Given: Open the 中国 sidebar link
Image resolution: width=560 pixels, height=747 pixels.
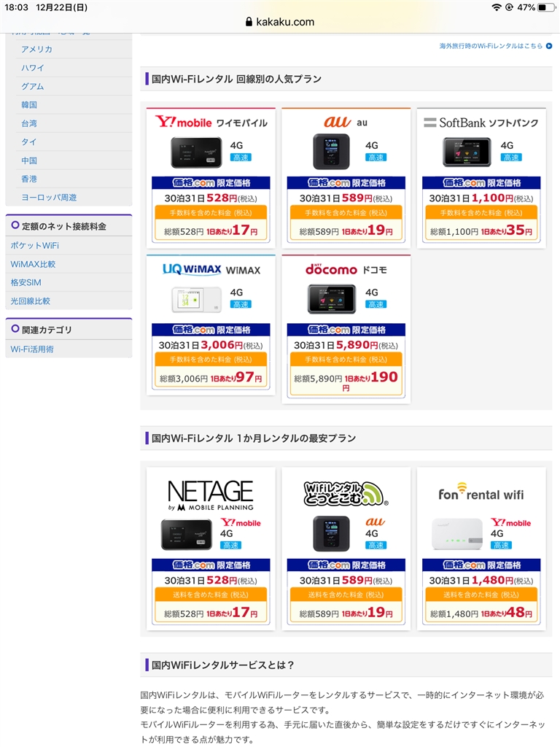Looking at the screenshot, I should point(29,160).
